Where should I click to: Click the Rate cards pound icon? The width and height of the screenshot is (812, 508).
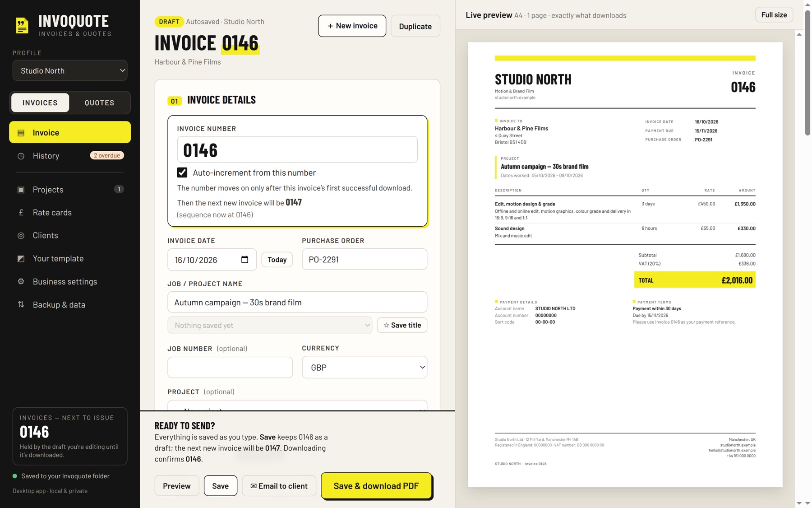coord(21,213)
